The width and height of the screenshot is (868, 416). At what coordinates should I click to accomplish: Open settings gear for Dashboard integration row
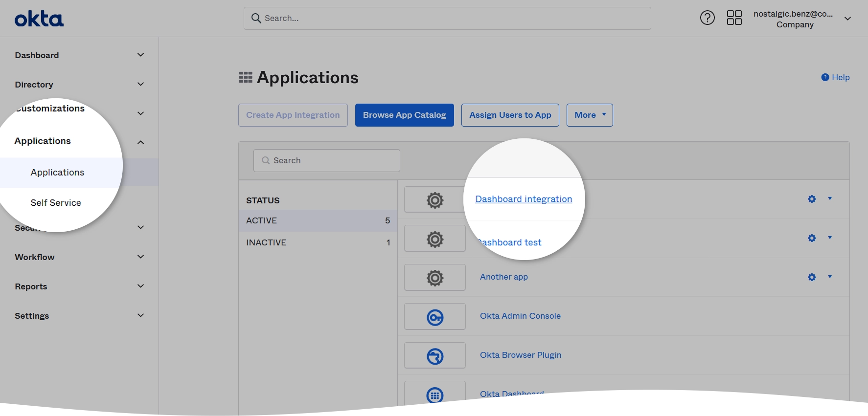(x=812, y=199)
